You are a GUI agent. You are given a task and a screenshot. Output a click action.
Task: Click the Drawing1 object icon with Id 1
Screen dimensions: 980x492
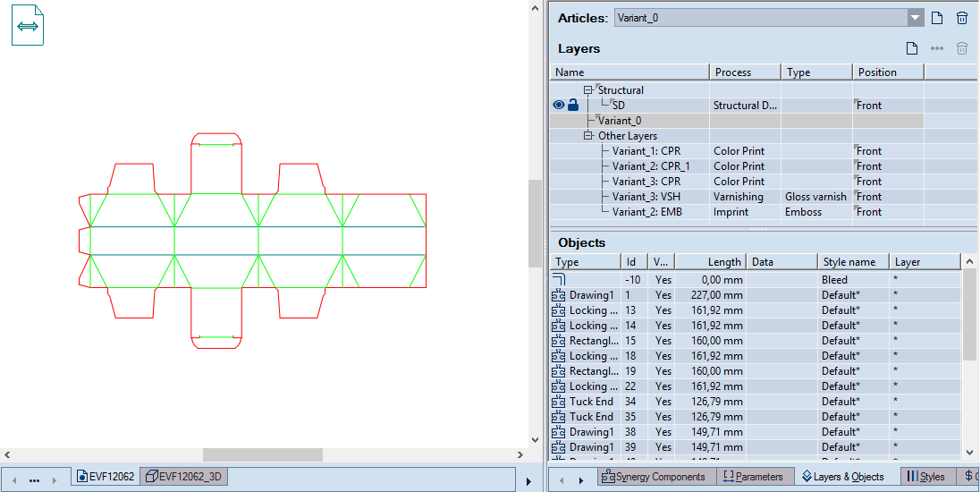(559, 295)
